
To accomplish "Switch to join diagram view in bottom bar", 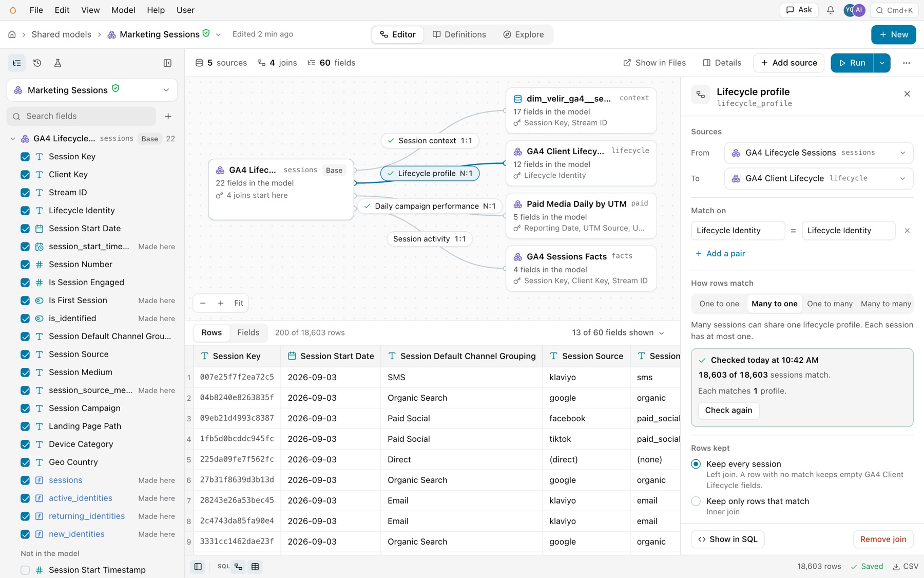I will coord(239,567).
